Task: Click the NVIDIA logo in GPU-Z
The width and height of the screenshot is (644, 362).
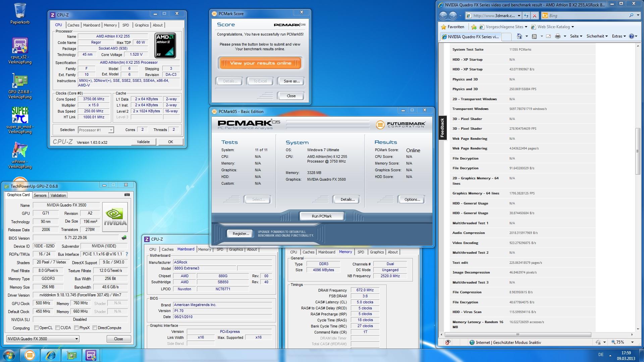Action: (115, 217)
